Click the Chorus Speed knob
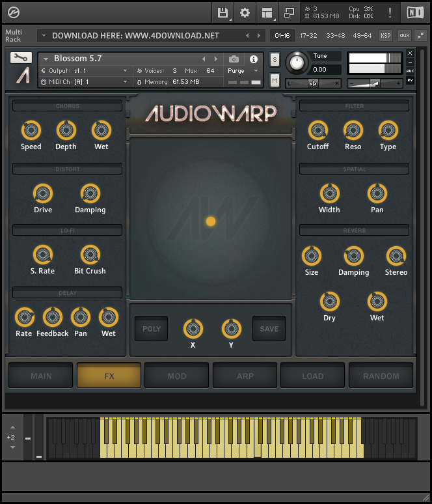This screenshot has height=504, width=432. pos(31,130)
